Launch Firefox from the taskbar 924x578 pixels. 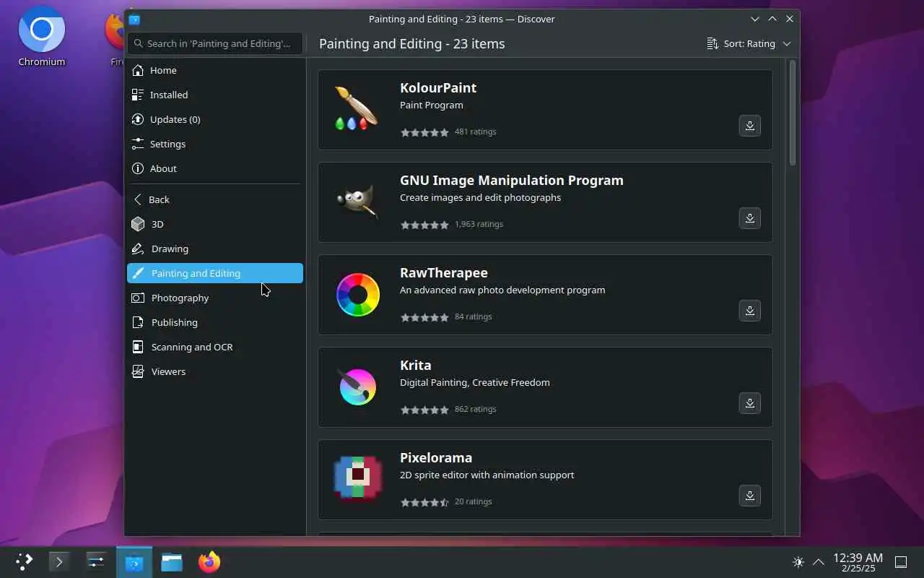coord(209,561)
